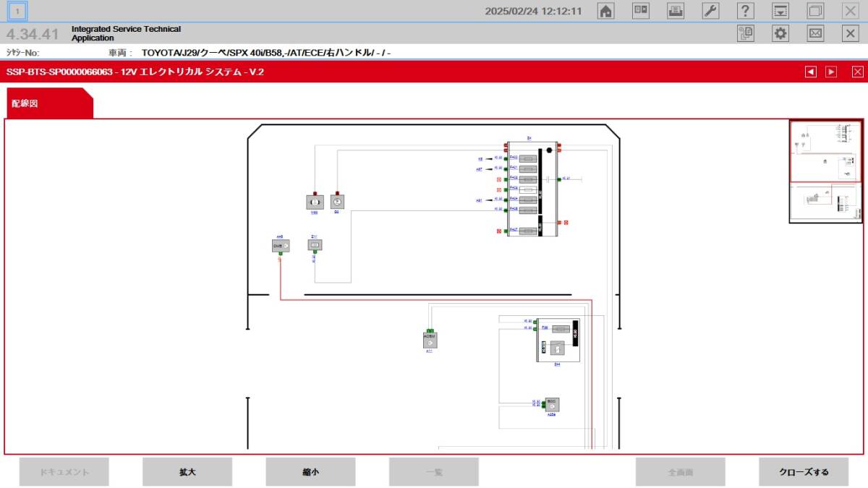Viewport: 868px width, 488px height.
Task: Click the wrench tool icon
Action: tap(710, 11)
